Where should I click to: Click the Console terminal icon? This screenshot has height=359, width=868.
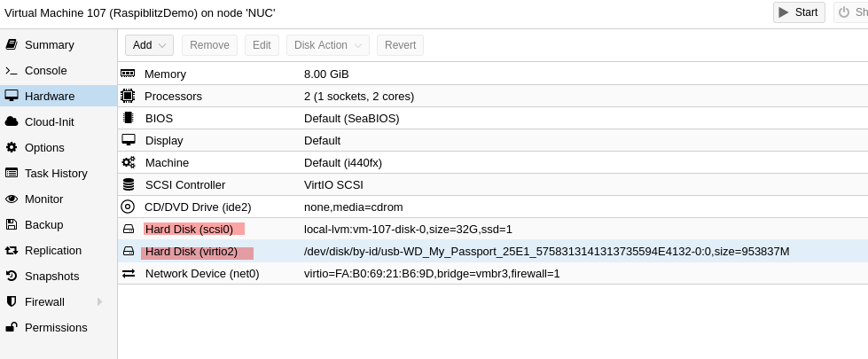(12, 70)
